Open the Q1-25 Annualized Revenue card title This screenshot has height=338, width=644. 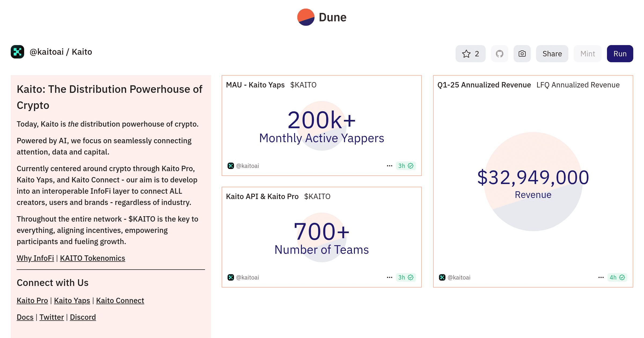coord(484,85)
